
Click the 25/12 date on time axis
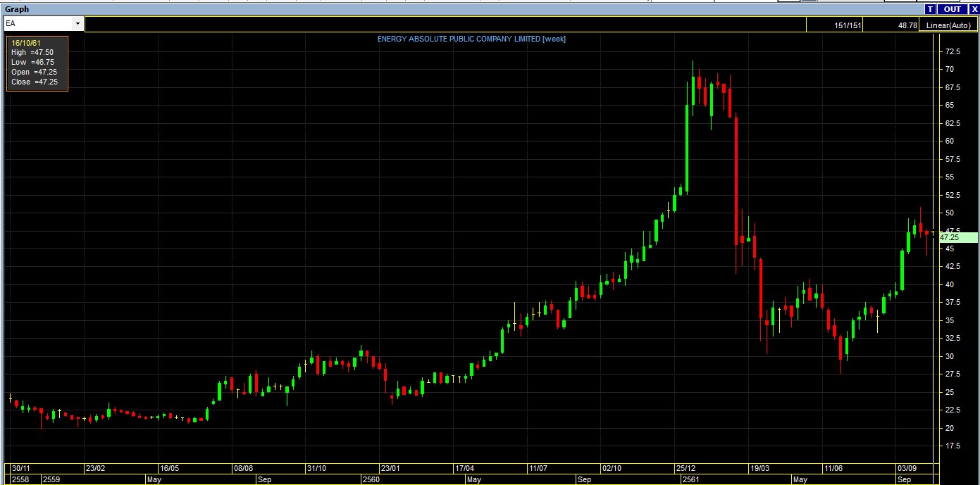pos(686,468)
